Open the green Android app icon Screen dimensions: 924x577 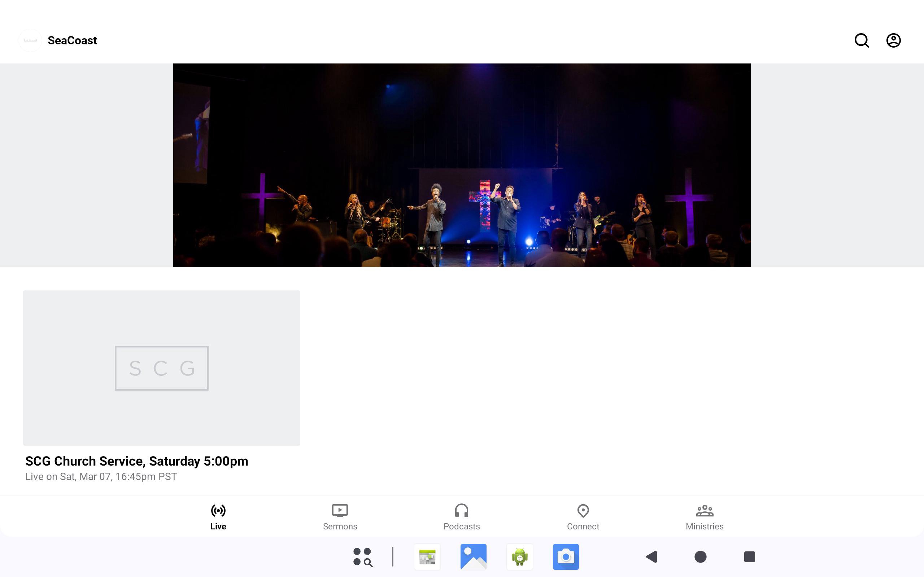(x=519, y=557)
